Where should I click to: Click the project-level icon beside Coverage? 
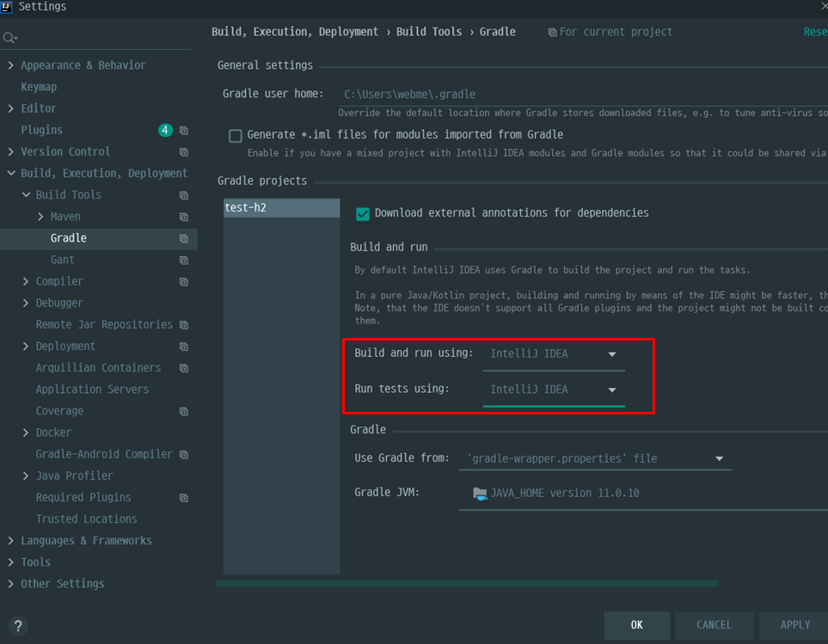tap(184, 411)
